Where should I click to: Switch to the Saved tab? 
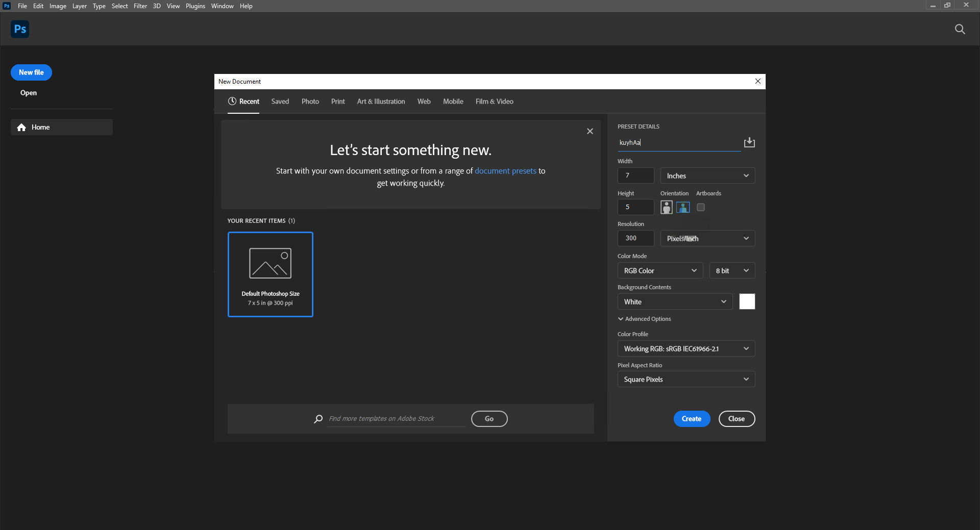tap(280, 102)
